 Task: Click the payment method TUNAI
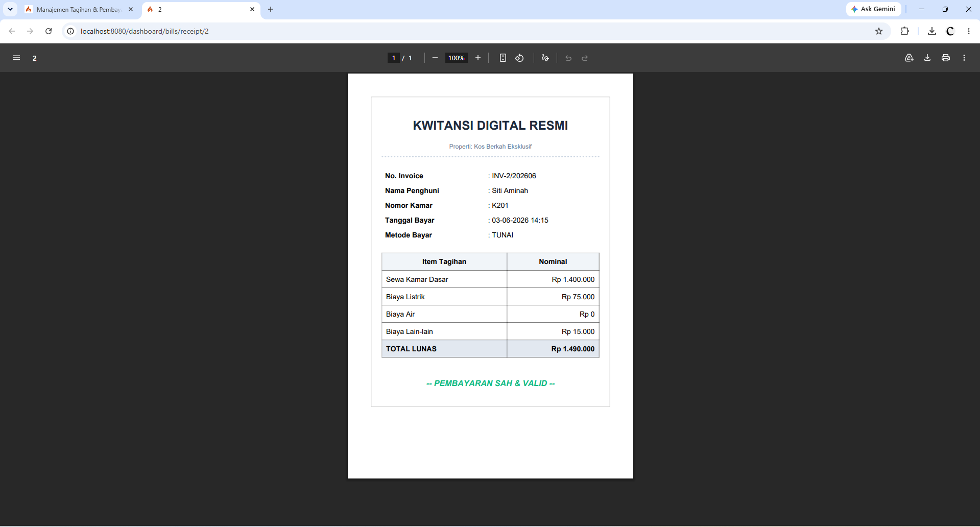(503, 235)
